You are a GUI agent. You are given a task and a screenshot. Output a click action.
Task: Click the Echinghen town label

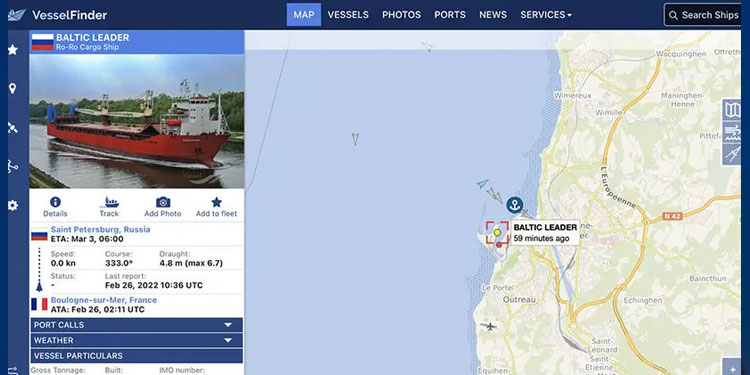click(x=643, y=300)
